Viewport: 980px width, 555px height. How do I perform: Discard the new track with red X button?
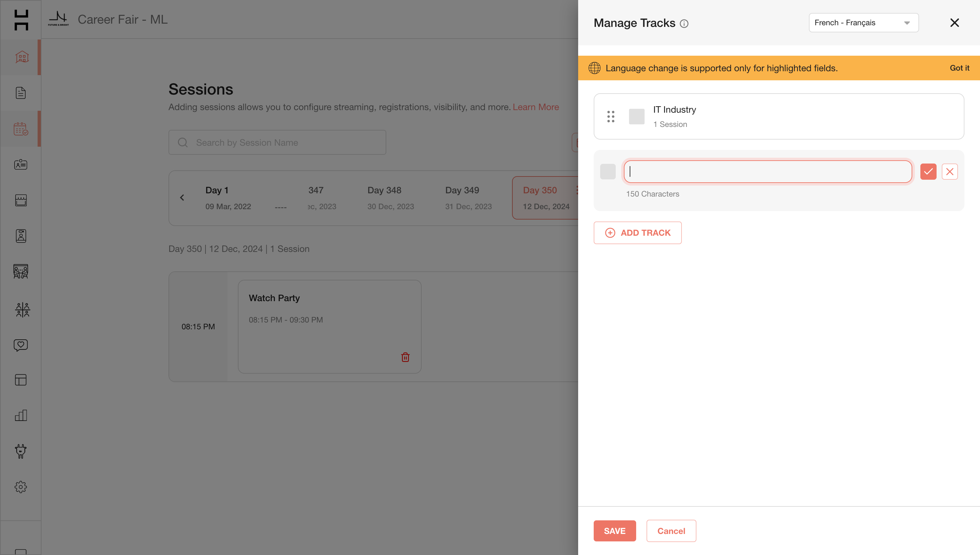point(950,172)
